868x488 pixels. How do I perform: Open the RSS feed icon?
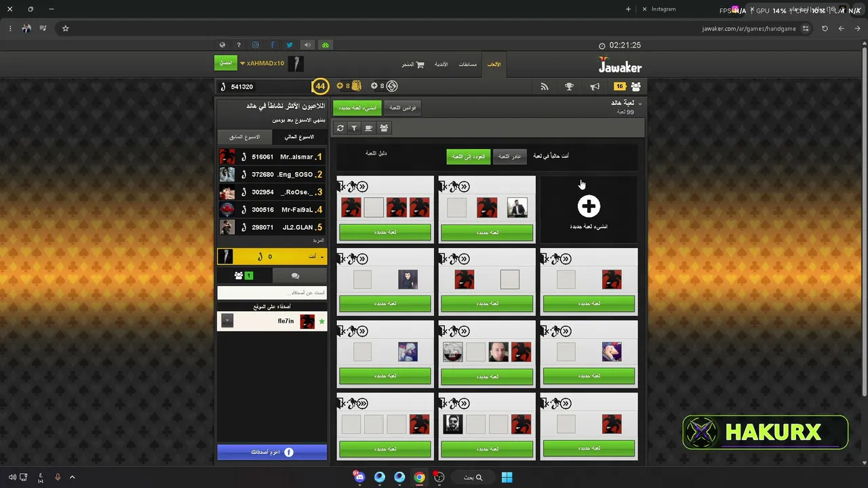coord(544,86)
